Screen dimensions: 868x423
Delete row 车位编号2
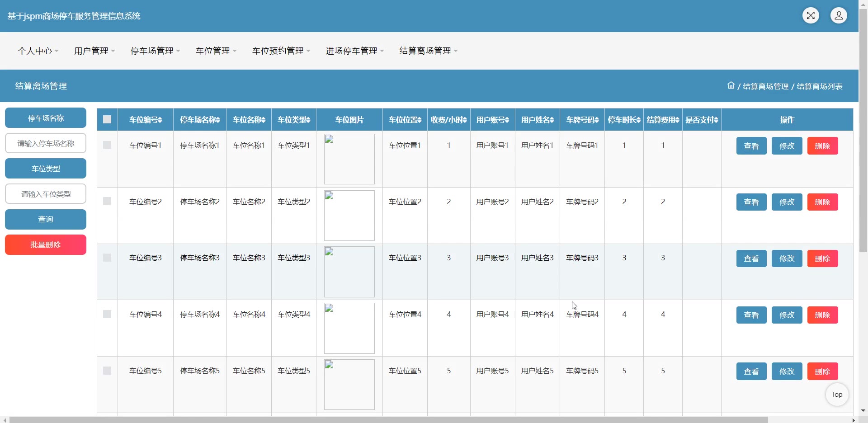tap(823, 202)
